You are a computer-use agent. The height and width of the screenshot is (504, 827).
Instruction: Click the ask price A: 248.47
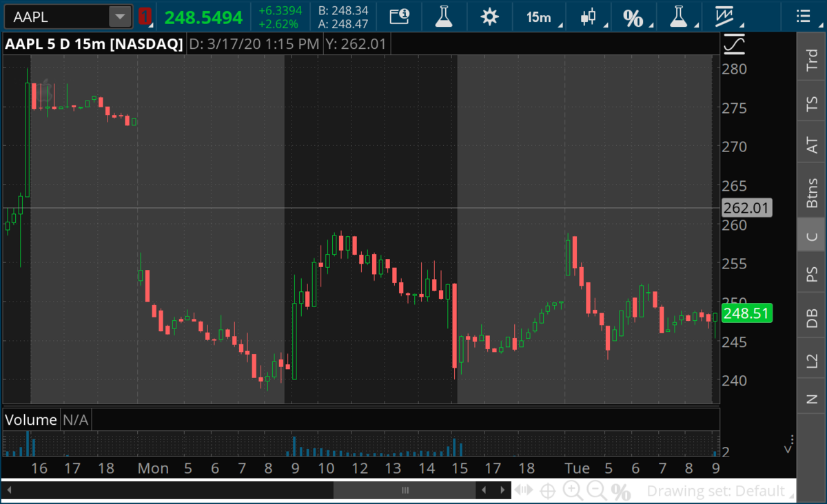[344, 24]
